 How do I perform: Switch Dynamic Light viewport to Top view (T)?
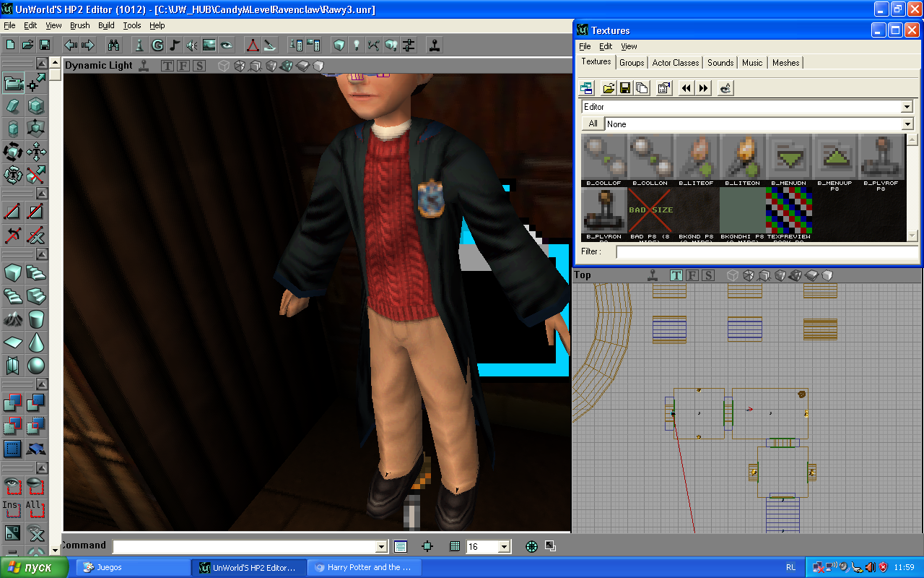167,66
